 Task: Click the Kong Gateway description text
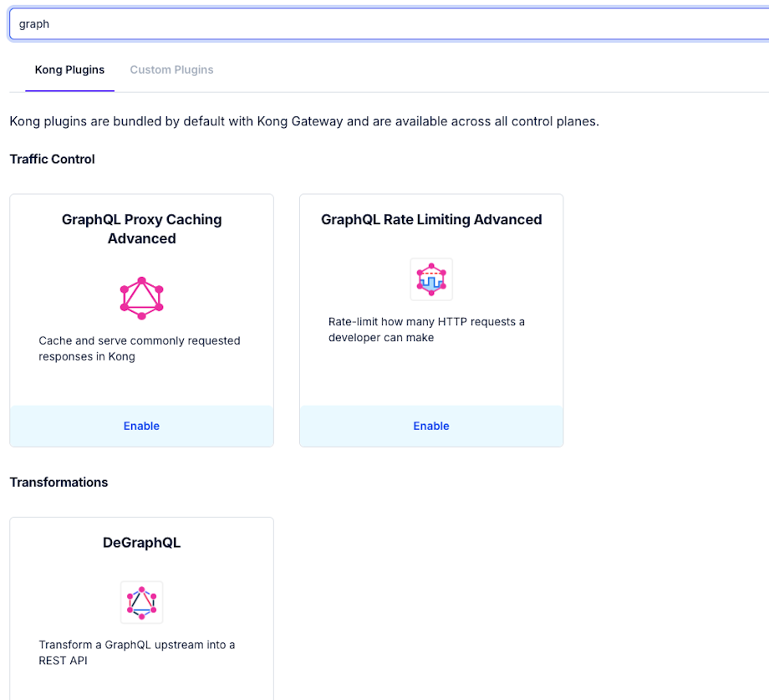(x=303, y=121)
